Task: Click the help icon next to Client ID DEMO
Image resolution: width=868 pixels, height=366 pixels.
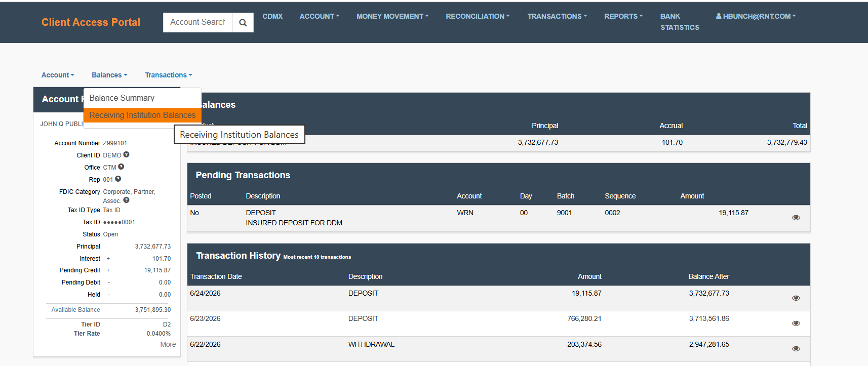Action: point(127,155)
